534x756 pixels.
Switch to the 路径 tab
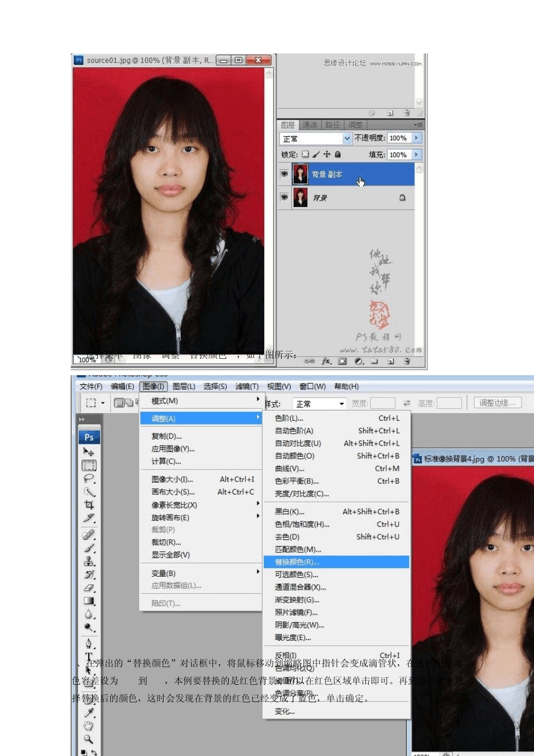click(332, 125)
